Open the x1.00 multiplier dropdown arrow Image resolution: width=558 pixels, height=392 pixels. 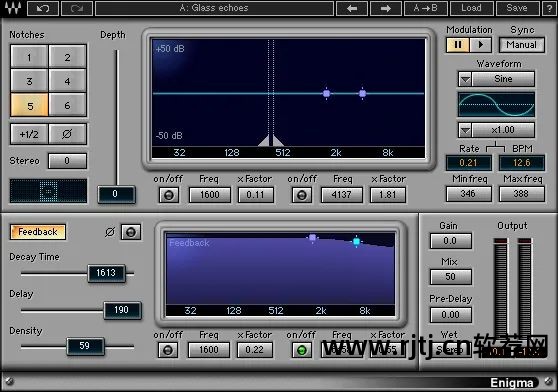[465, 130]
